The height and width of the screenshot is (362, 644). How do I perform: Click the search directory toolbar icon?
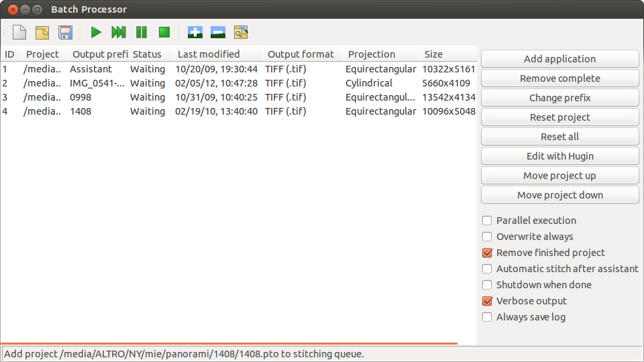click(x=241, y=32)
